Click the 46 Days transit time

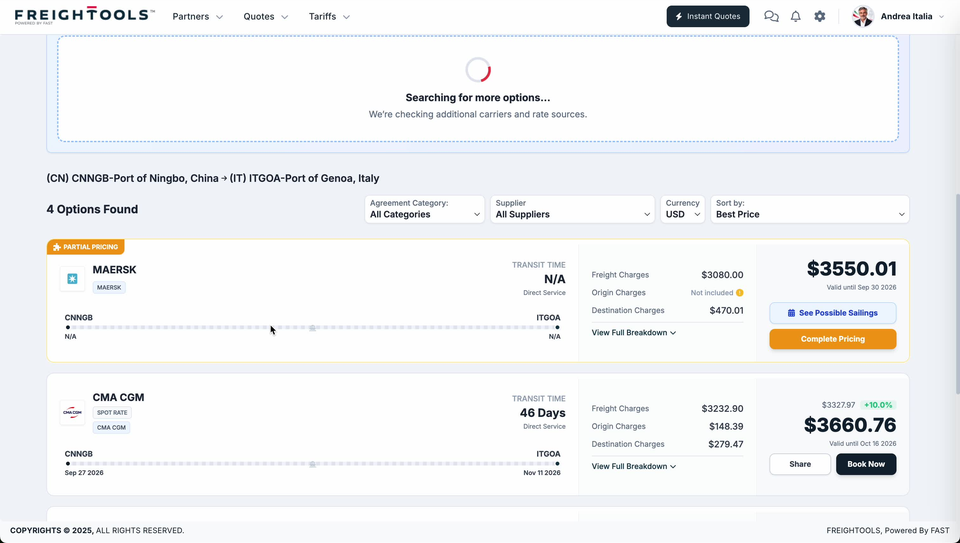[x=542, y=413]
